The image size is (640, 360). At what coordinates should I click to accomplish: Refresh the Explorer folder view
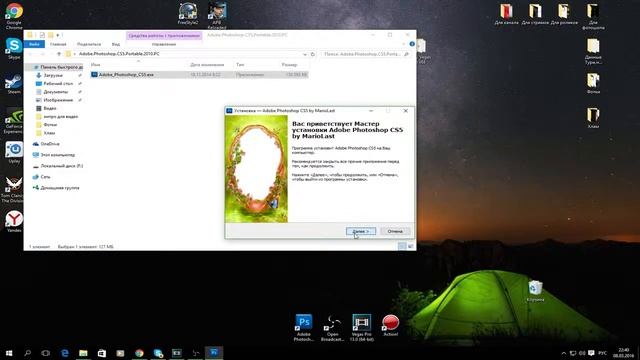click(313, 54)
